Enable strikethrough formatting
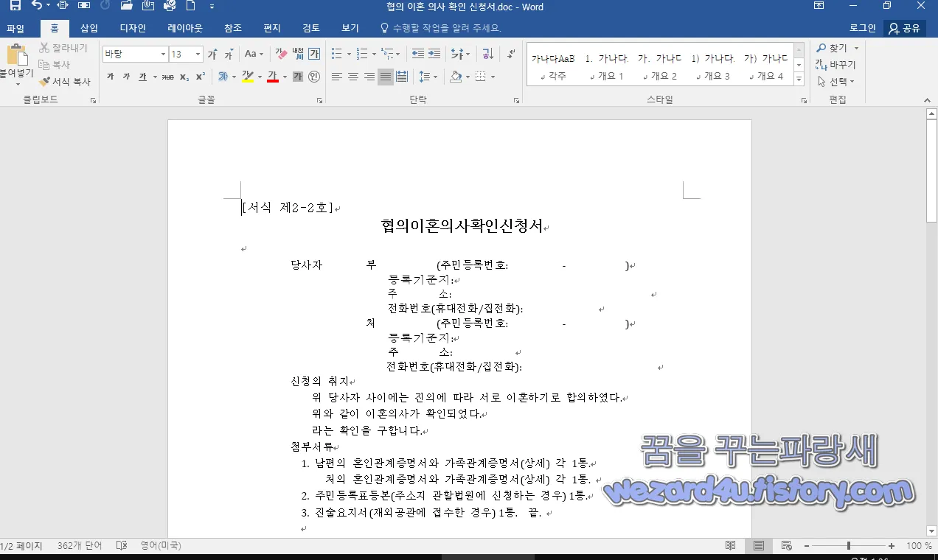Screen dimensions: 938x560 pos(167,76)
